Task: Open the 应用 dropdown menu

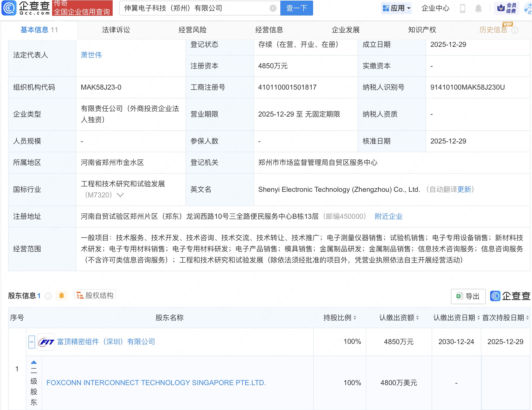Action: click(x=397, y=8)
